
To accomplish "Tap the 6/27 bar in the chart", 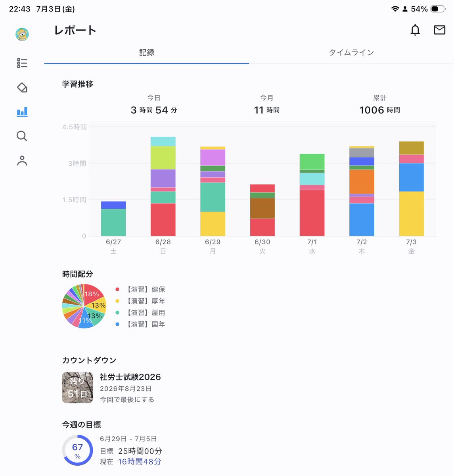I will [x=113, y=219].
